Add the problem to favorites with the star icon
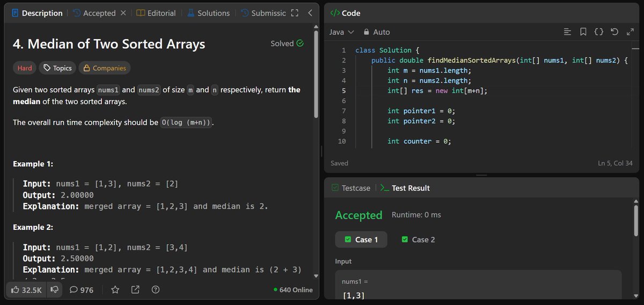644x305 pixels. pyautogui.click(x=115, y=290)
